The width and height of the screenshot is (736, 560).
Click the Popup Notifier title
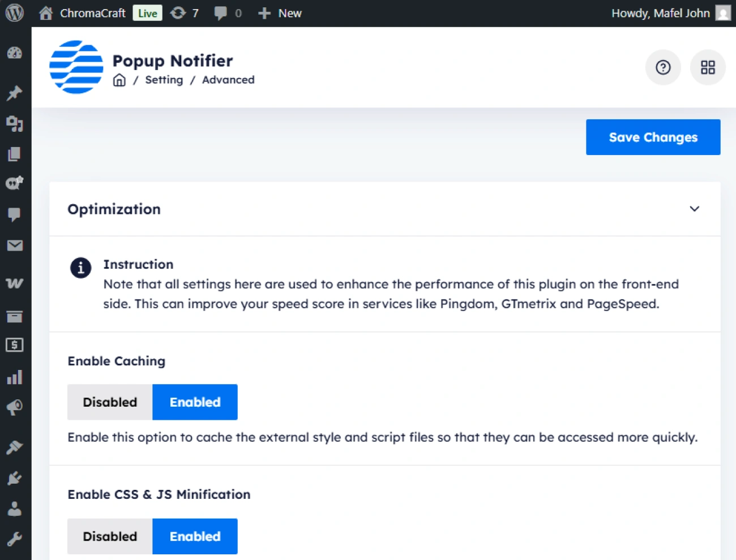coord(173,61)
